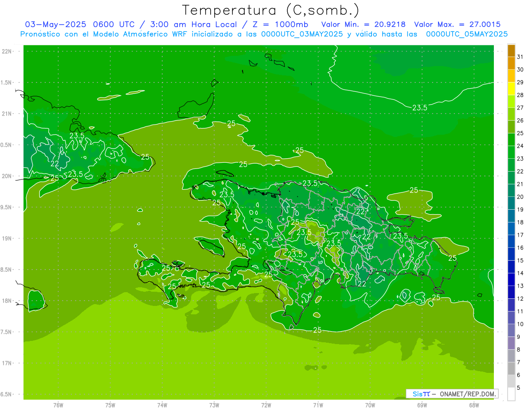The width and height of the screenshot is (532, 411).
Task: Click the '68W' longitude label
Action: tap(473, 405)
